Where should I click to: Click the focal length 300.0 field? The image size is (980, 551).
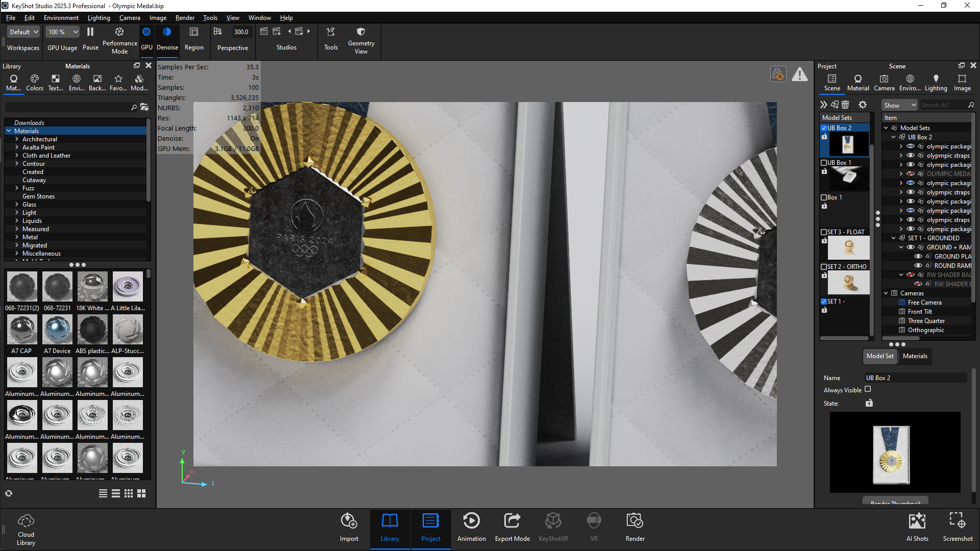point(241,32)
